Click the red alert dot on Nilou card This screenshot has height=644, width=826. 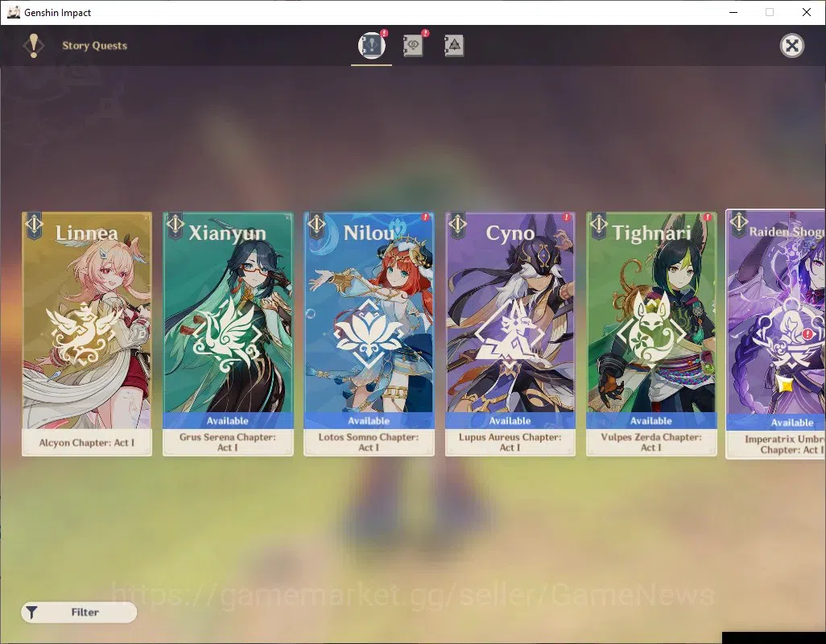[425, 217]
